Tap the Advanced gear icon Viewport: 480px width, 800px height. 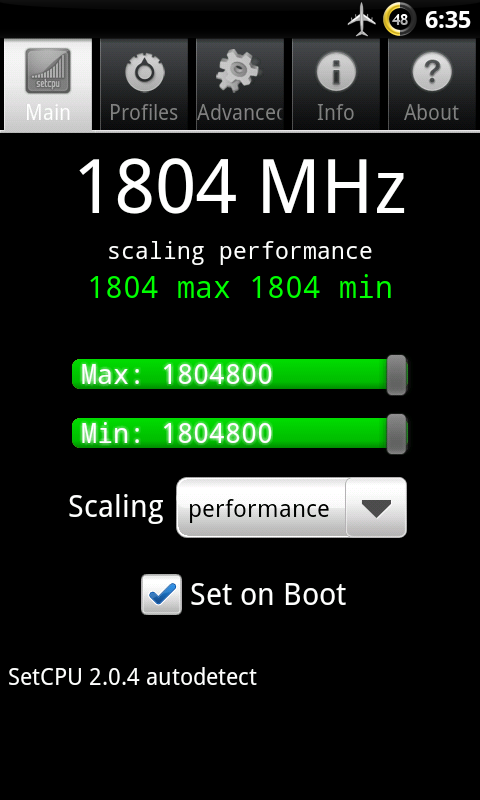tap(238, 70)
